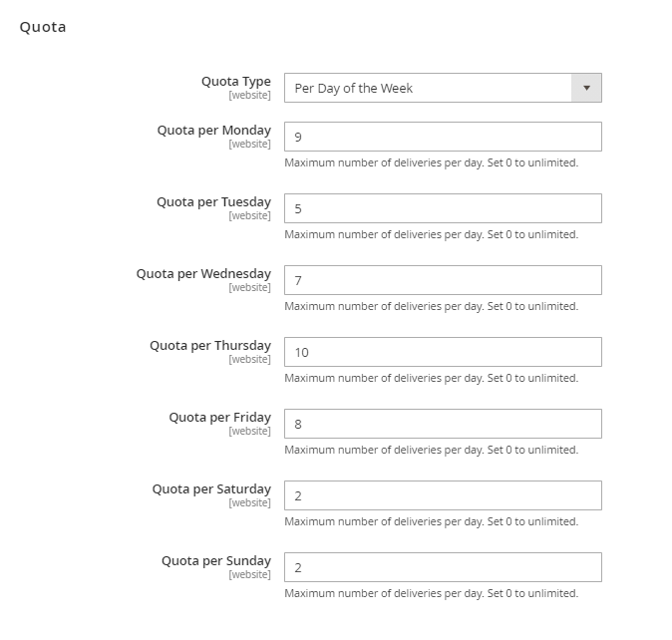Click the Quota per Sunday label
The image size is (672, 640).
point(216,561)
